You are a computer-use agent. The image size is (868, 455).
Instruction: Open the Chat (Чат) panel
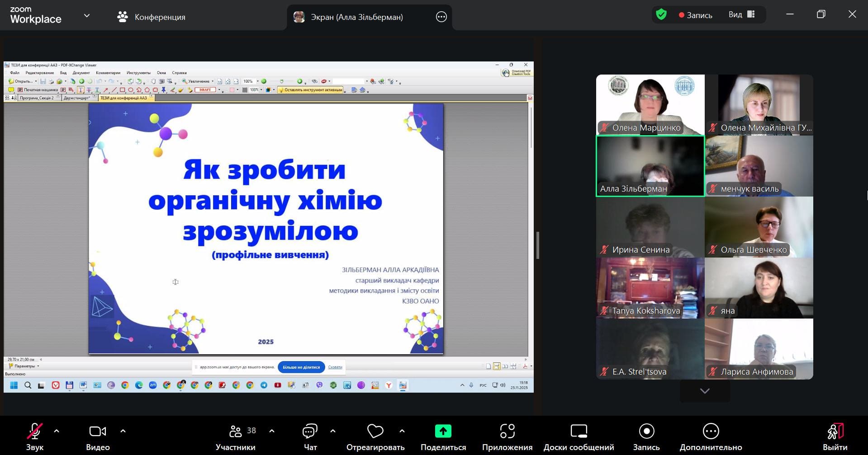[x=310, y=436]
